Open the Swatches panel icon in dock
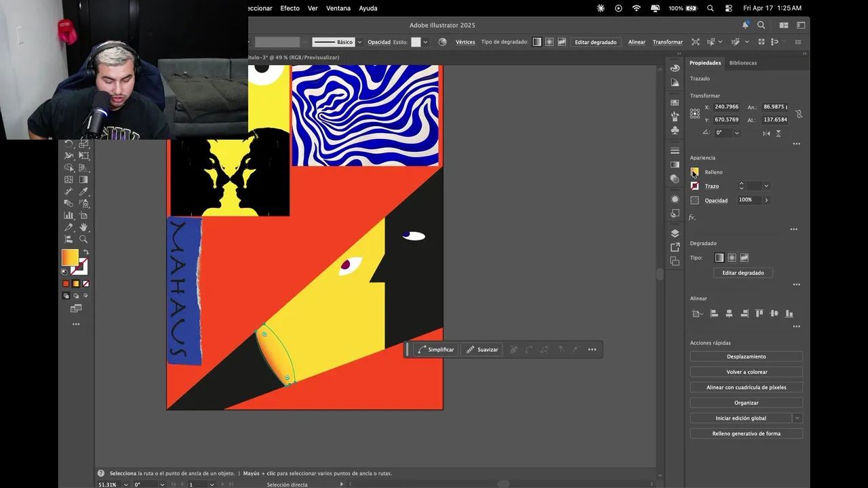This screenshot has width=868, height=488. tap(675, 102)
